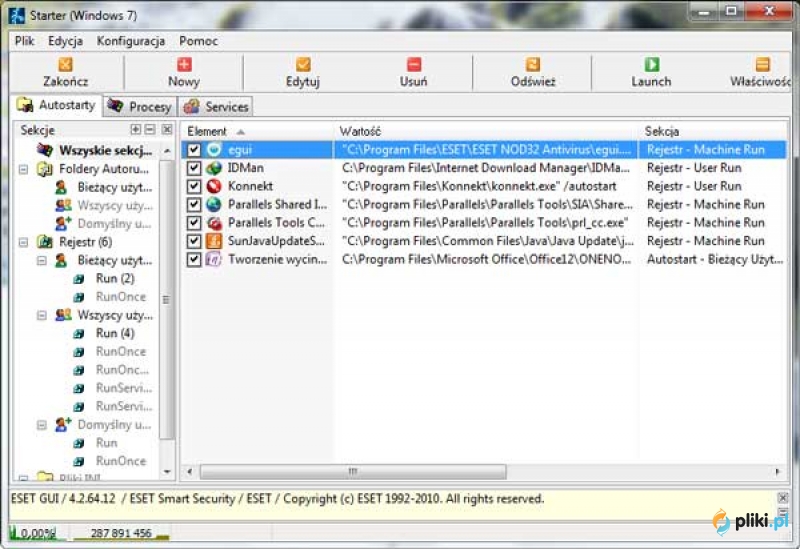The width and height of the screenshot is (800, 549).
Task: Uncheck the egui autostart entry
Action: (194, 149)
